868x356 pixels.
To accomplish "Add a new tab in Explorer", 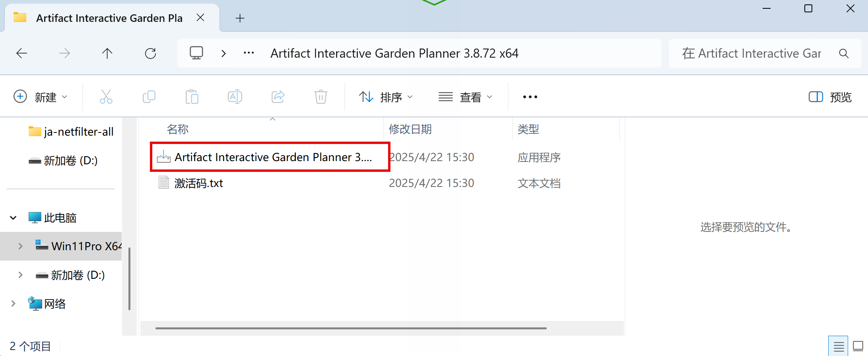I will 240,18.
